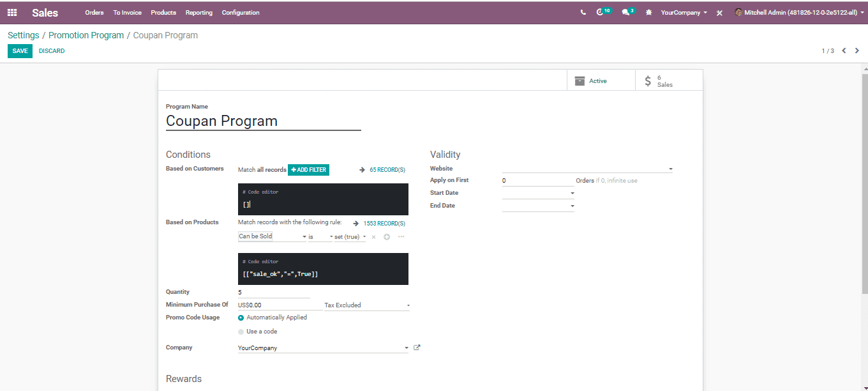The width and height of the screenshot is (868, 391).
Task: Click the bug debug icon
Action: 649,12
